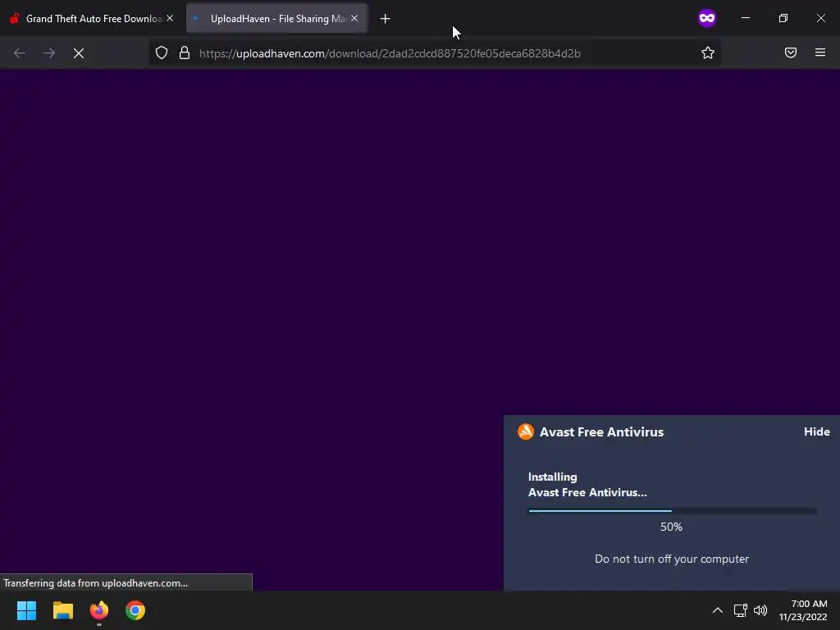Screen dimensions: 840x630
Task: Click the Avast installation progress bar
Action: click(x=673, y=510)
